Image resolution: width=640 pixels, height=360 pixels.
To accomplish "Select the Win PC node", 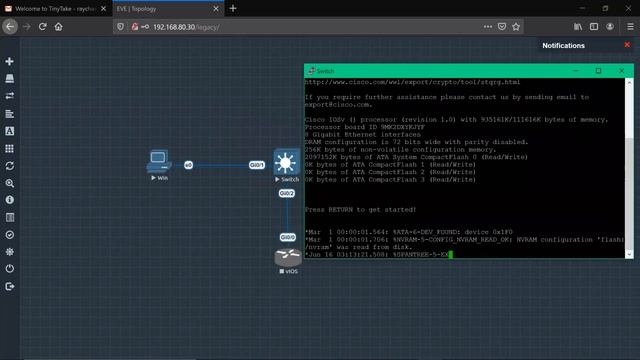I will (159, 162).
